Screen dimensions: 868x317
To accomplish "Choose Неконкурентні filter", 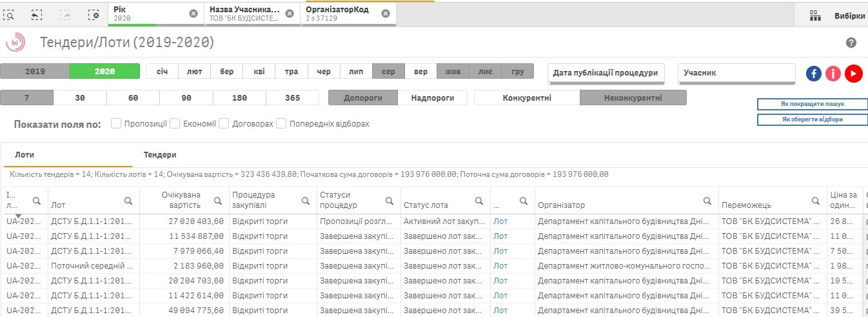I will (633, 98).
